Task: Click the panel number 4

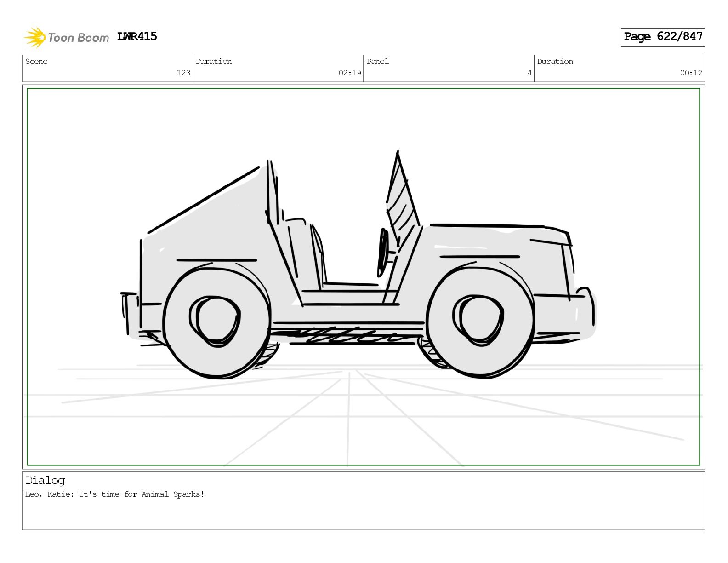Action: 529,73
